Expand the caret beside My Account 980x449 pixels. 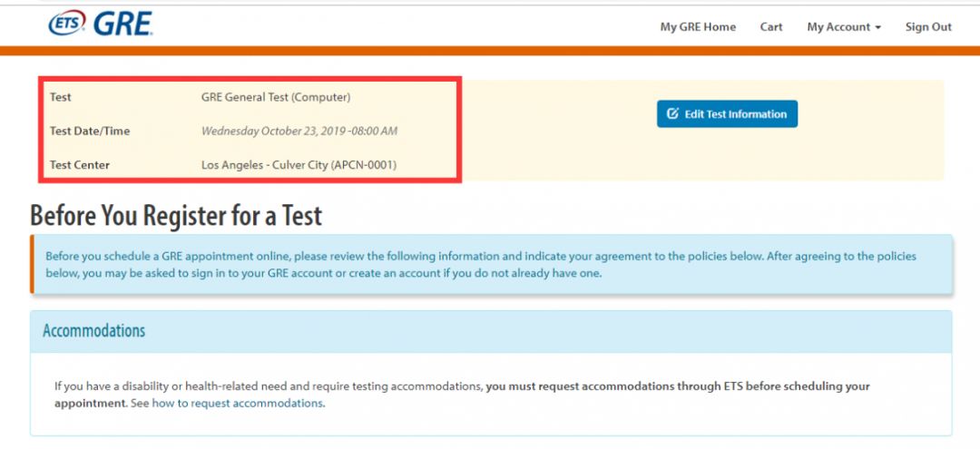878,28
